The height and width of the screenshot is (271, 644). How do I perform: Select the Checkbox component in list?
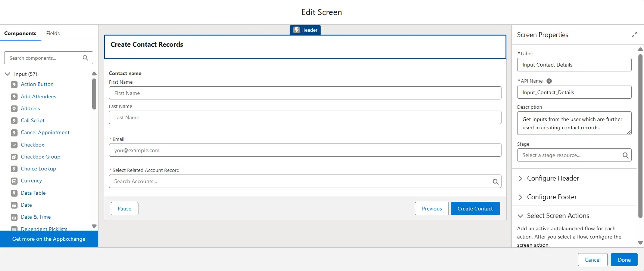tap(32, 145)
